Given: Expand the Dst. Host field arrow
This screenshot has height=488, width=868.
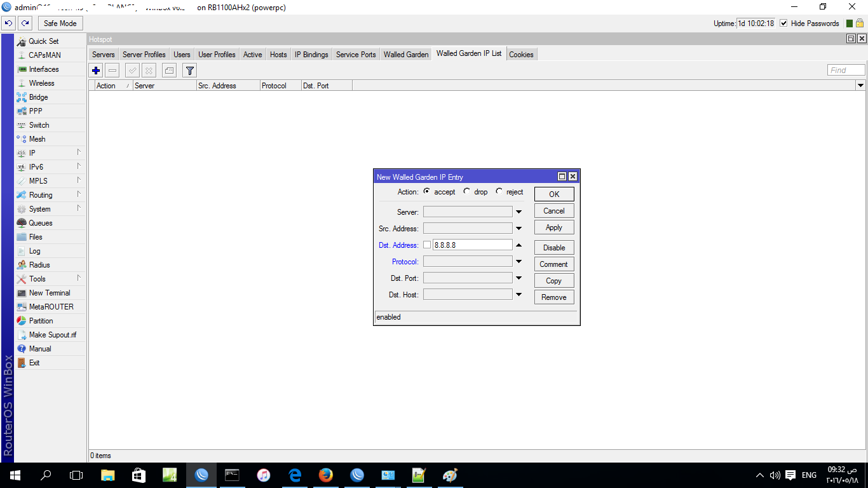Looking at the screenshot, I should pyautogui.click(x=519, y=295).
